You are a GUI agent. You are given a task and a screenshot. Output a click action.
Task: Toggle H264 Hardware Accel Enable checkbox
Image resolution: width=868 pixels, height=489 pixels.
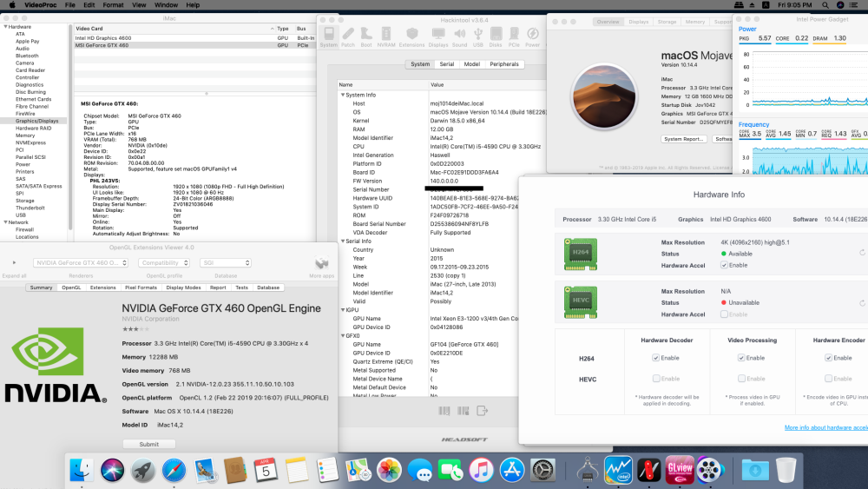(724, 265)
